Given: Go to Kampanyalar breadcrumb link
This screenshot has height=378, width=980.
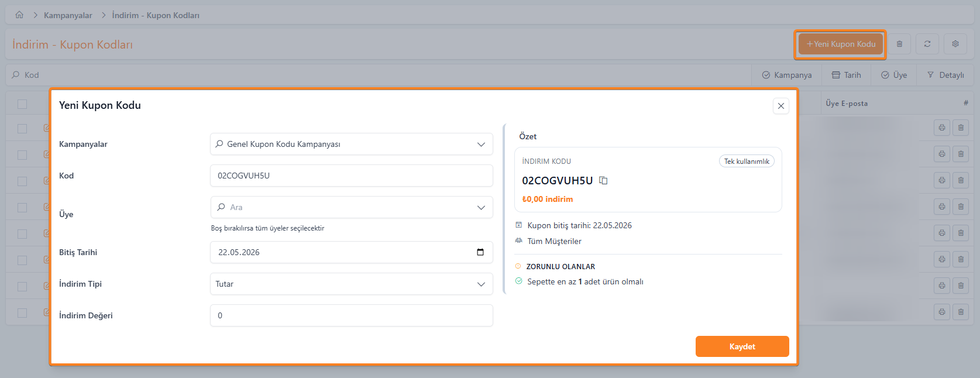Looking at the screenshot, I should [x=68, y=15].
